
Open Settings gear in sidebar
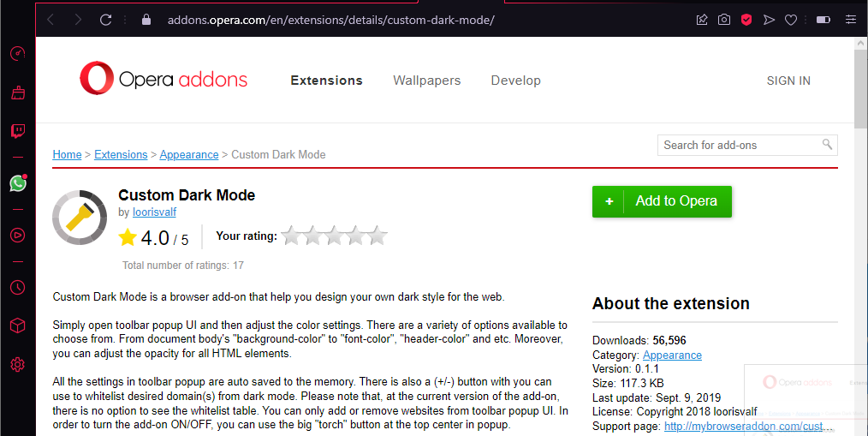tap(18, 365)
